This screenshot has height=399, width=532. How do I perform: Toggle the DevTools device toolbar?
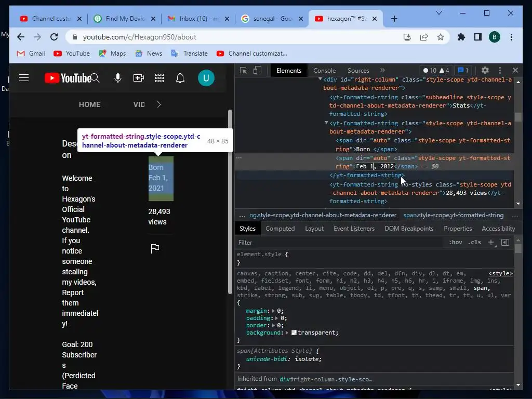click(257, 70)
